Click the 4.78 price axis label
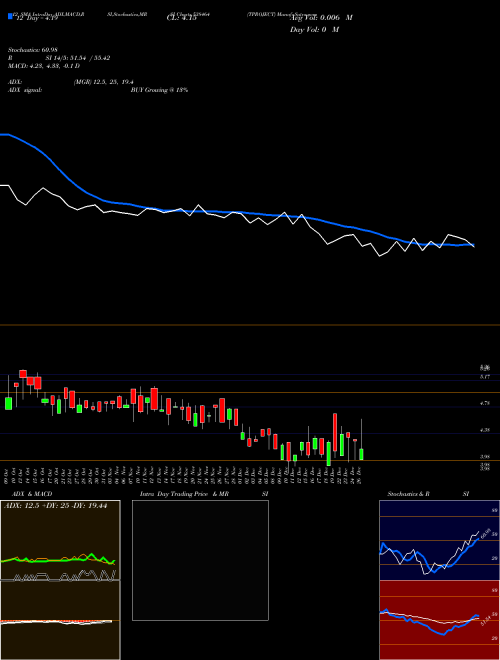 click(x=485, y=403)
